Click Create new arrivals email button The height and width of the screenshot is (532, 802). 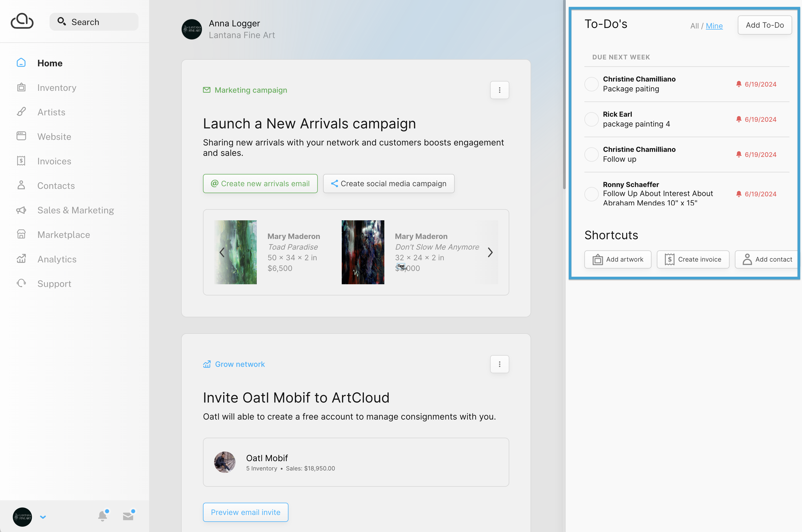(260, 184)
